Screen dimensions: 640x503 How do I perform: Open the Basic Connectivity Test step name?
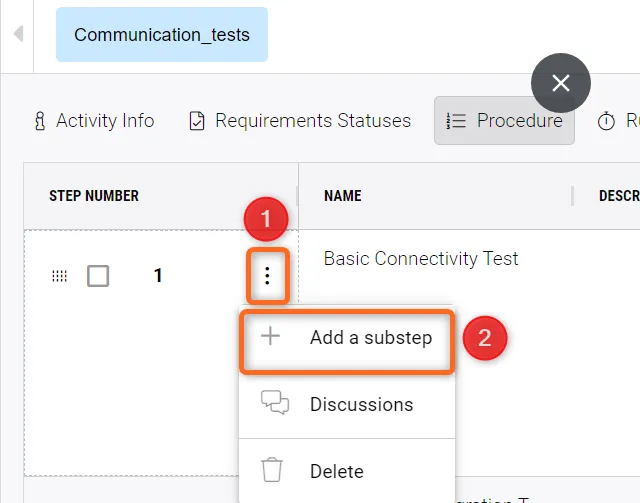click(421, 259)
